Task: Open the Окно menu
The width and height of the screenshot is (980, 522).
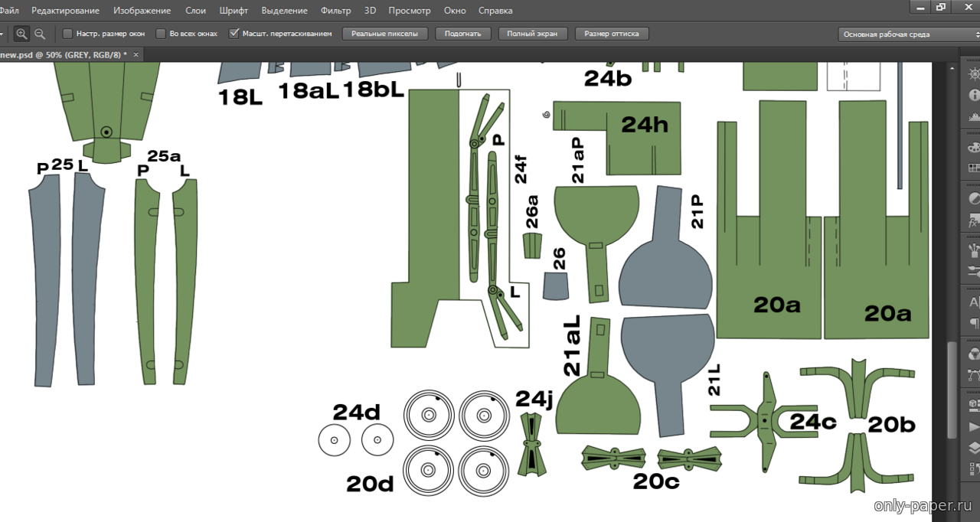Action: click(455, 11)
